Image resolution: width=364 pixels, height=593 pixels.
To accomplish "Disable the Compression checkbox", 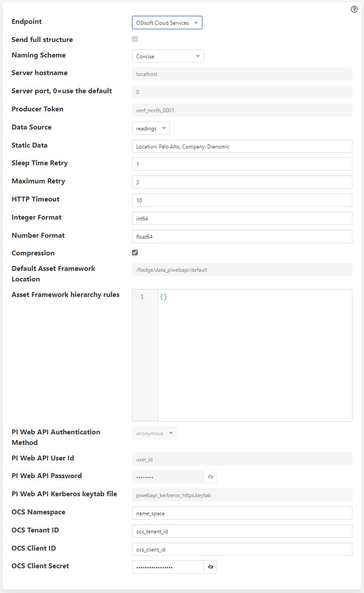I will click(x=135, y=252).
